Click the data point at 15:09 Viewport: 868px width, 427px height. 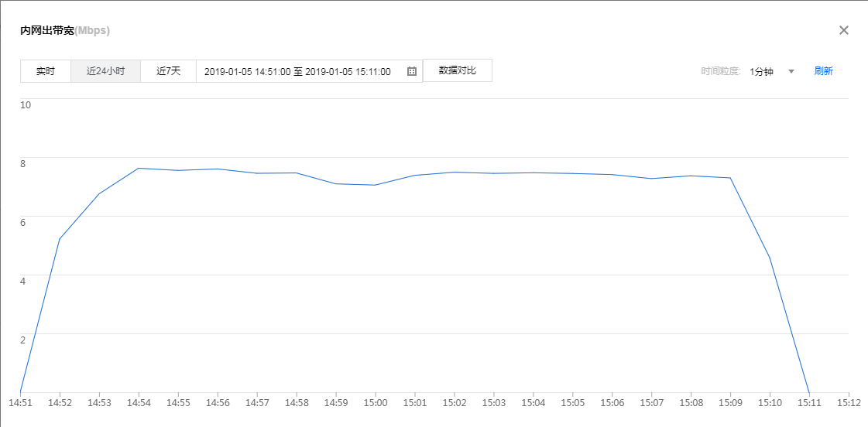730,178
